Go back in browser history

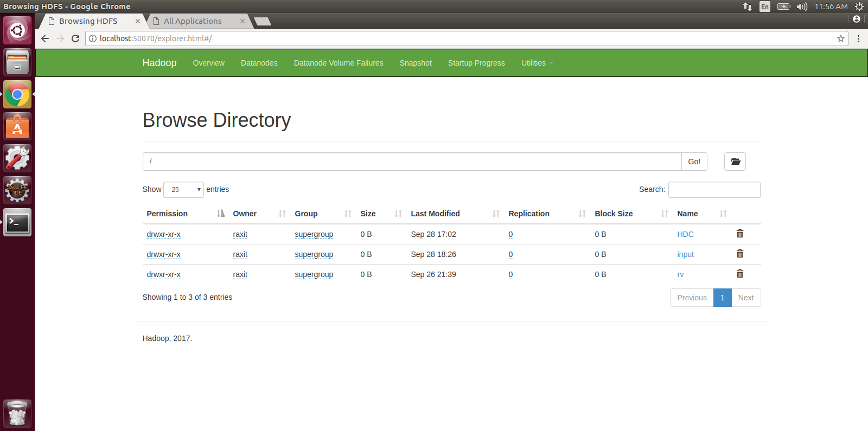coord(45,38)
